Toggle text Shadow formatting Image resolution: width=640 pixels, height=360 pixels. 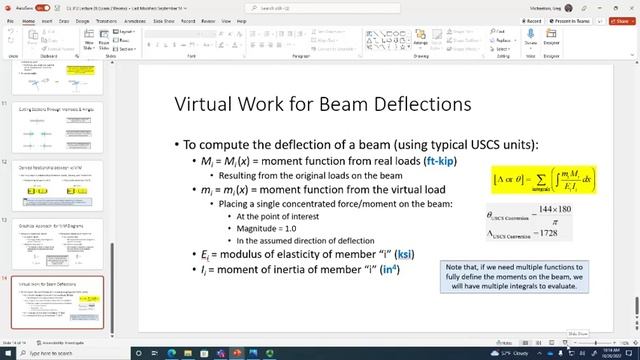pyautogui.click(x=175, y=45)
